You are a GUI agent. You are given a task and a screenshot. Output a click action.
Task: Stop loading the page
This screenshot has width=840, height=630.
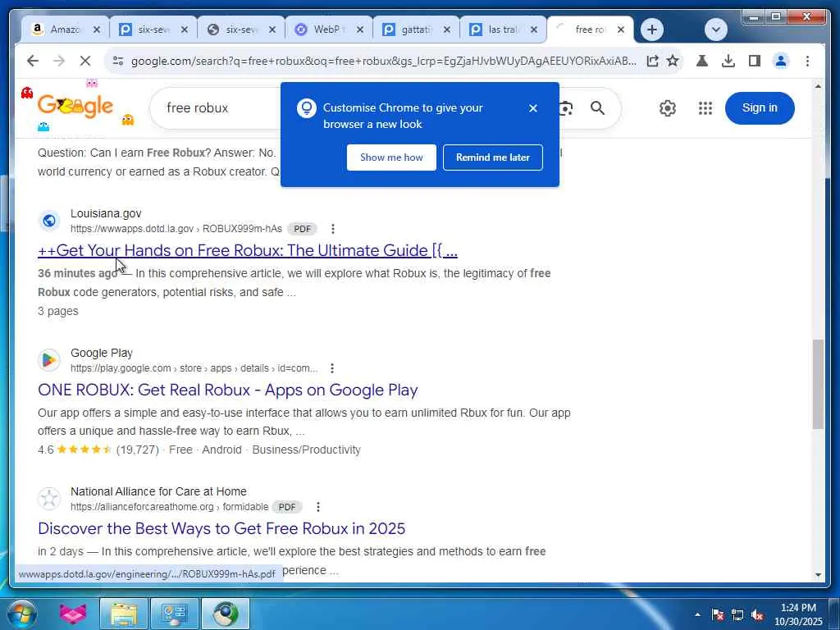point(85,61)
